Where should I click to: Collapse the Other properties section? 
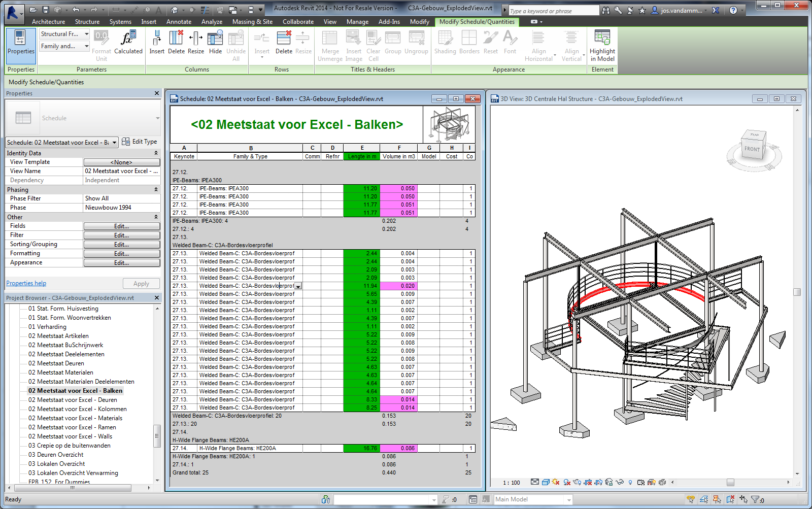156,217
